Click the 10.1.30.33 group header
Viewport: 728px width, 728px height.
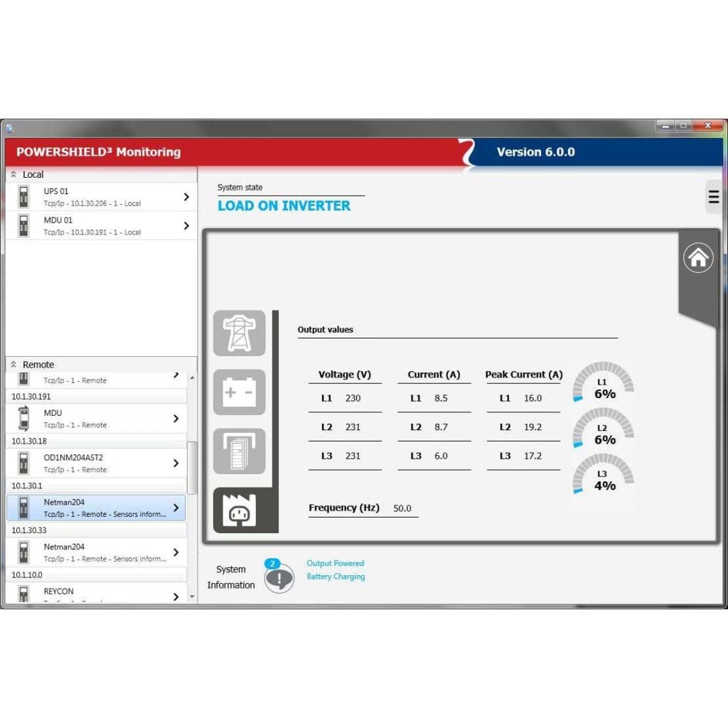96,530
